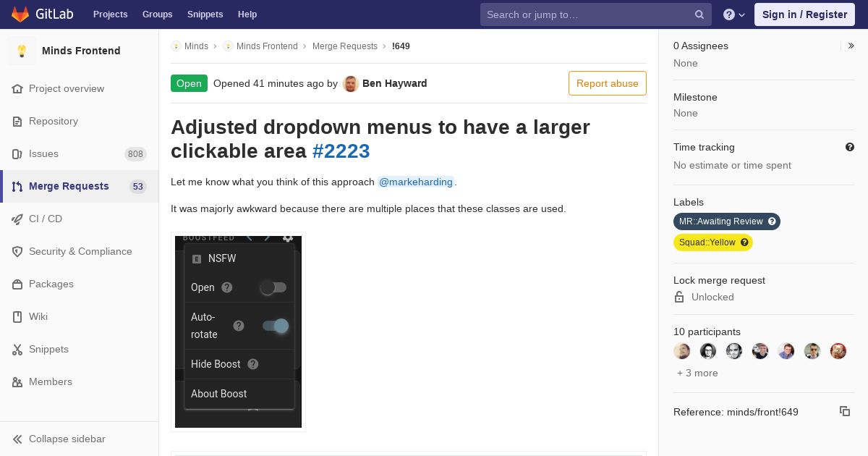
Task: Click Minds Frontend breadcrumb link
Action: [x=267, y=46]
